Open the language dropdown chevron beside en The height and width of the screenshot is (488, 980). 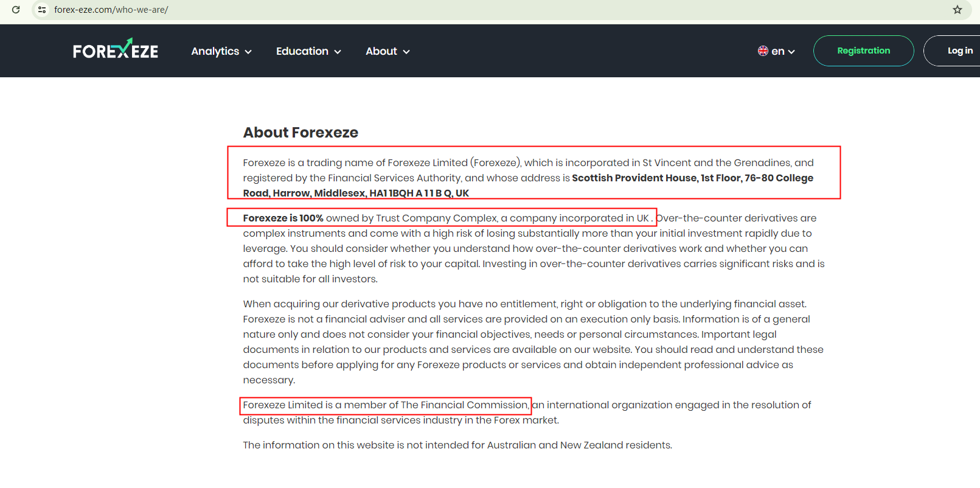[x=791, y=52]
